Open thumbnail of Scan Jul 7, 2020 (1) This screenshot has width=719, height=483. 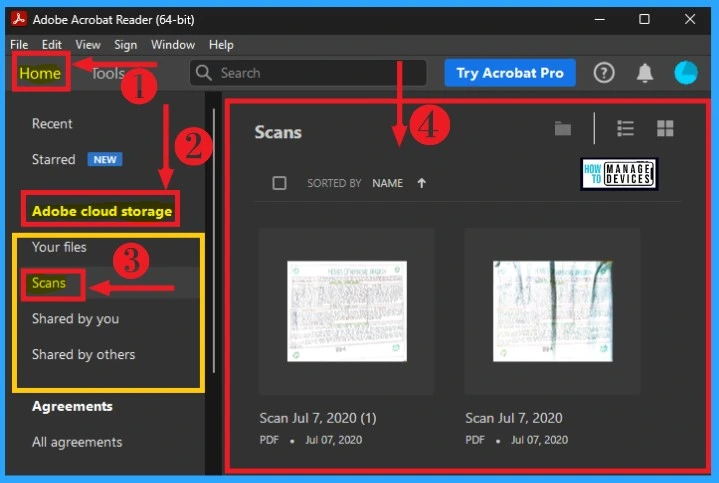[x=347, y=311]
